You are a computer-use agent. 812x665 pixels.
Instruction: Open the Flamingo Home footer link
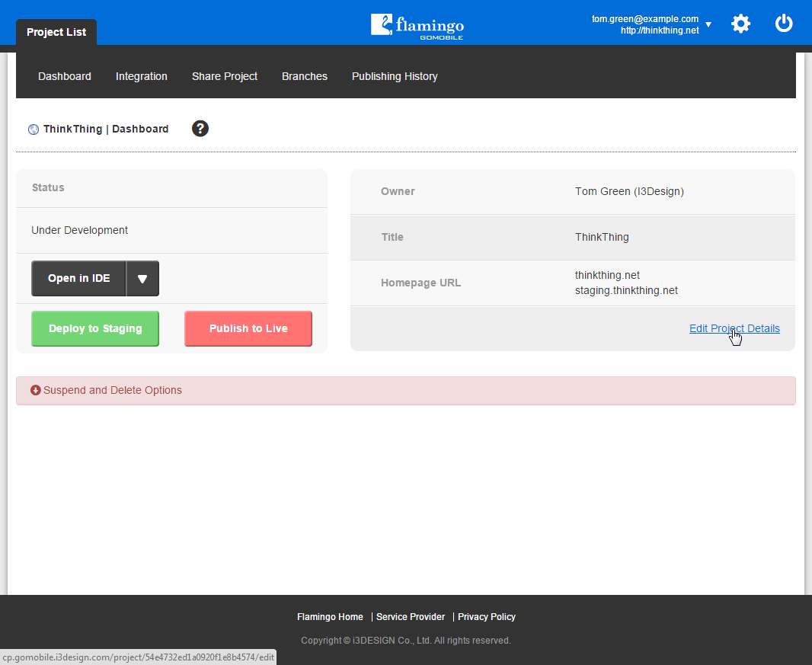tap(330, 617)
